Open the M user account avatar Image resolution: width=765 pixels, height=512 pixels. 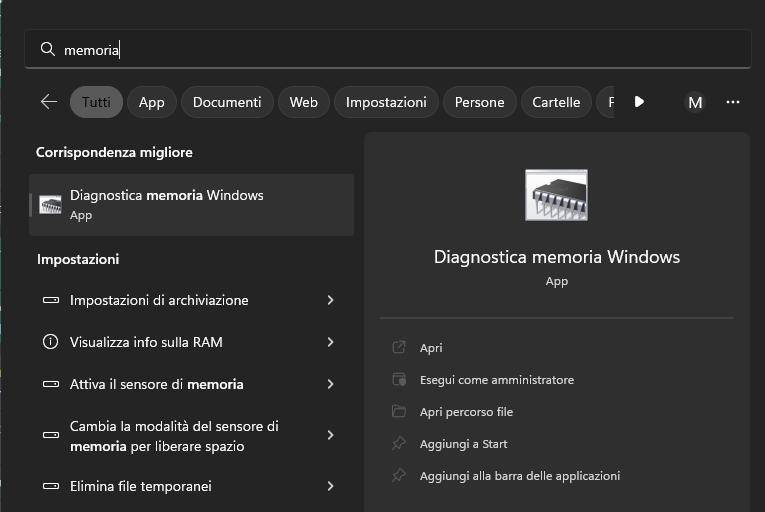pyautogui.click(x=695, y=102)
